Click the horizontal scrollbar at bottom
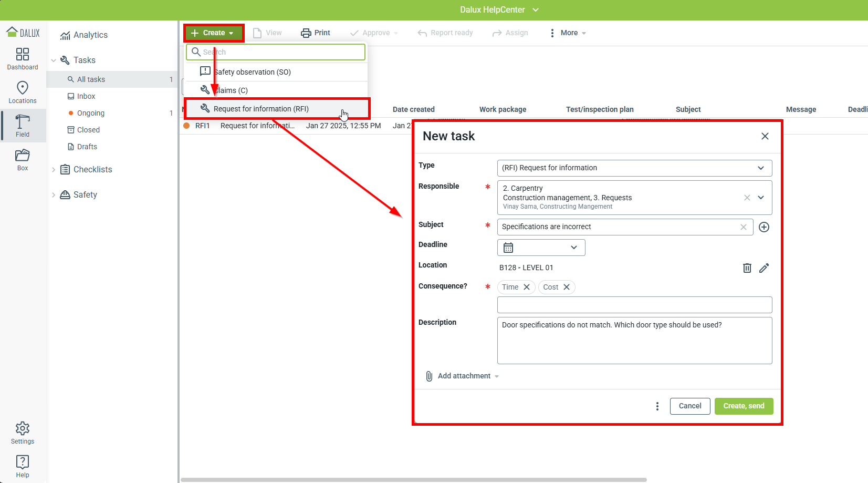This screenshot has height=483, width=868. [413, 480]
